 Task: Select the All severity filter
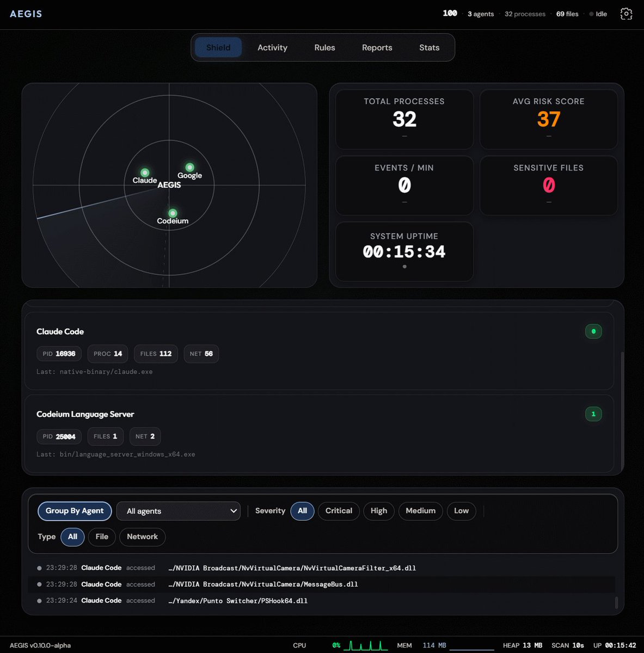click(302, 511)
